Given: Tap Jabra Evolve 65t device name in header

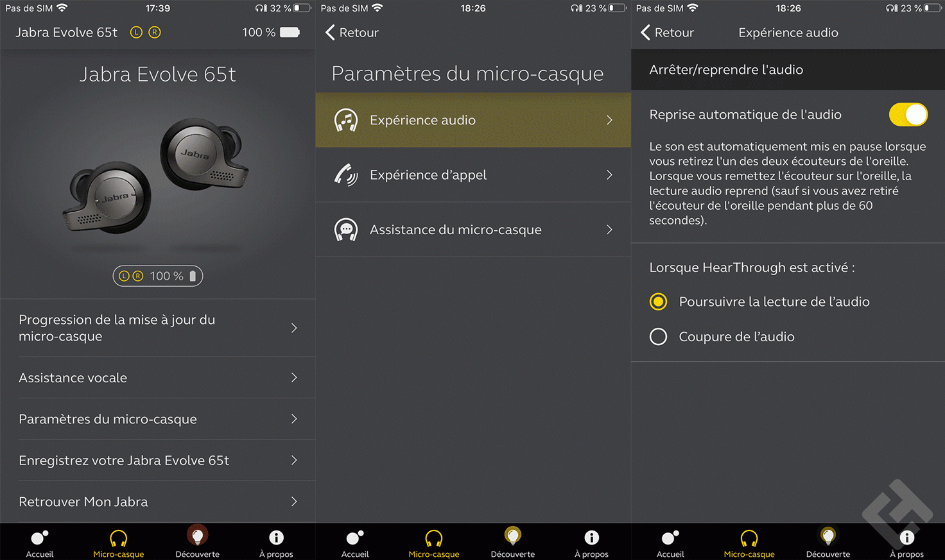Looking at the screenshot, I should click(67, 33).
